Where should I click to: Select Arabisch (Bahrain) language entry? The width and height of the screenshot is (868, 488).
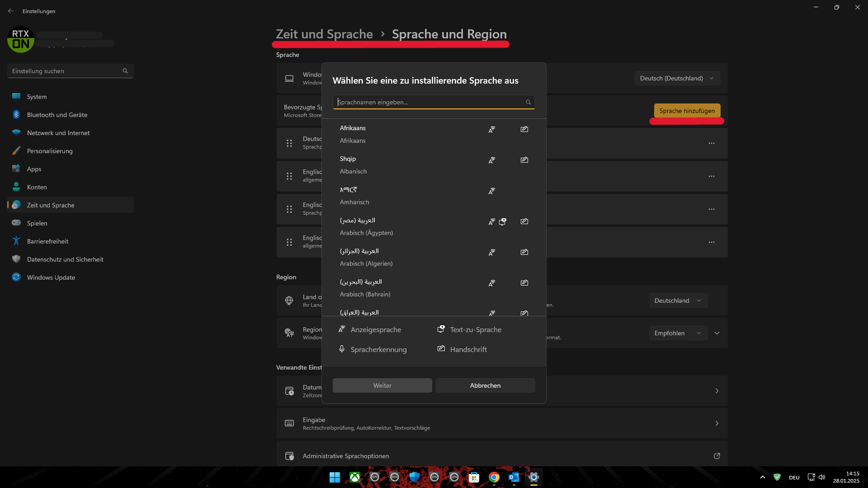pyautogui.click(x=434, y=288)
